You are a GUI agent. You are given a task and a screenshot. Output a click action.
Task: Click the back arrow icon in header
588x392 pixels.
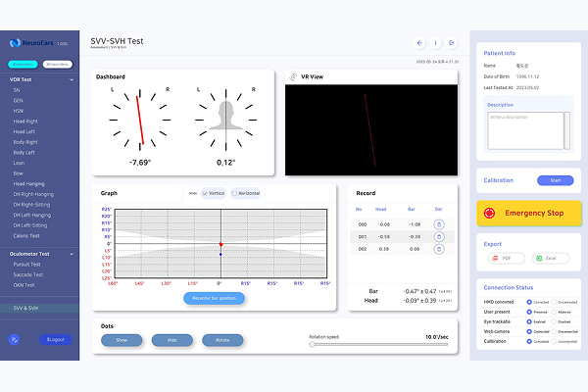419,43
